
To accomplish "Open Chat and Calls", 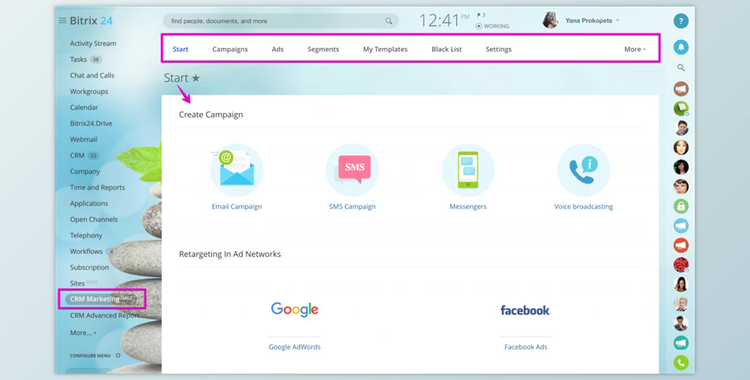I will click(92, 76).
